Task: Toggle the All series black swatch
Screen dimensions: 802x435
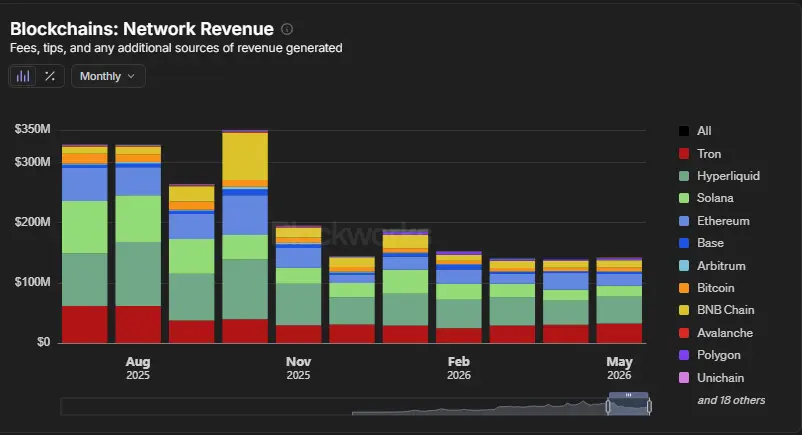Action: point(684,131)
